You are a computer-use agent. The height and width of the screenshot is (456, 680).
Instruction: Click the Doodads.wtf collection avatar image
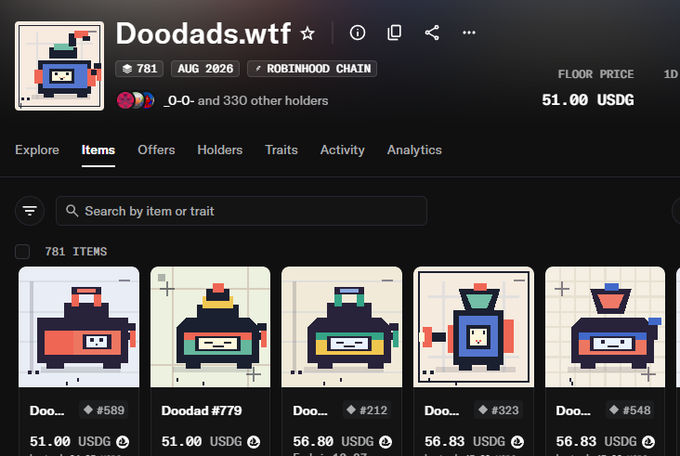(x=59, y=66)
